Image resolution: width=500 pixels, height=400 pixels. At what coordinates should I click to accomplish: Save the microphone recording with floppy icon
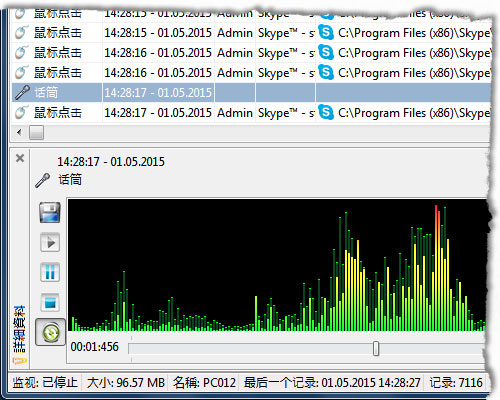[50, 212]
